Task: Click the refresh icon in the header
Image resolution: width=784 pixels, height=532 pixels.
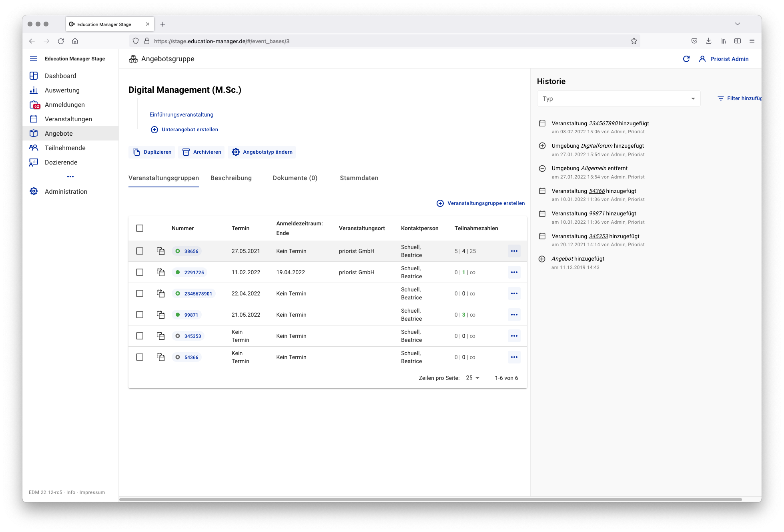Action: click(x=686, y=59)
